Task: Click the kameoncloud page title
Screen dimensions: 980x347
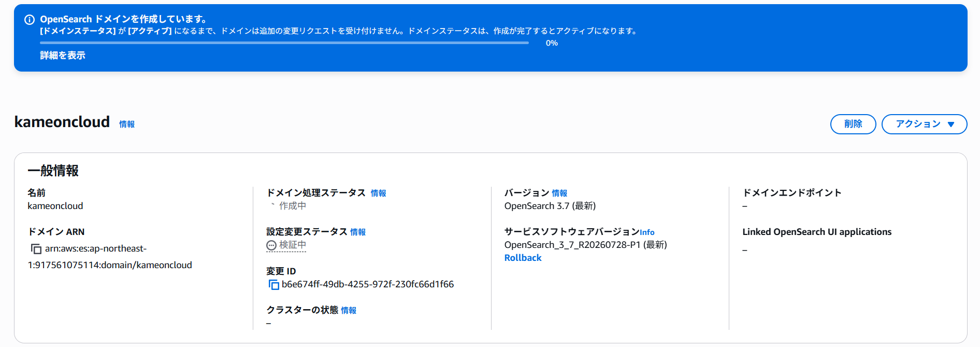Action: pos(62,122)
